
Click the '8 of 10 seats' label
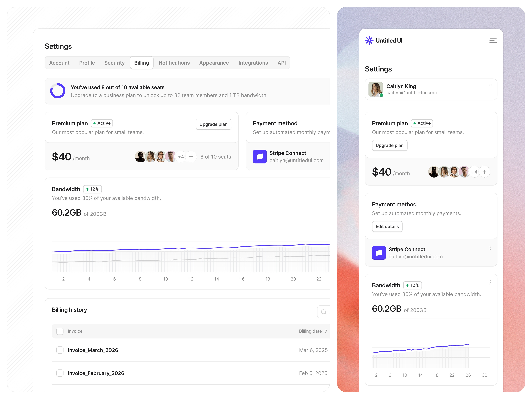pyautogui.click(x=216, y=157)
